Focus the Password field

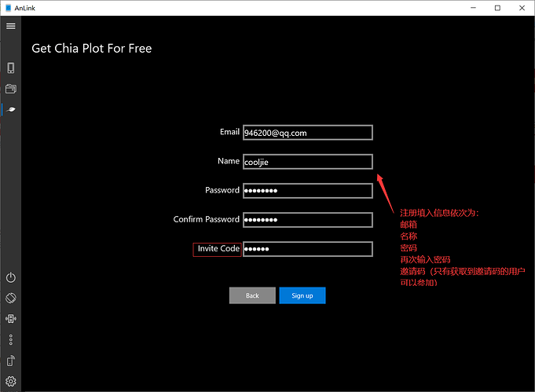click(308, 191)
